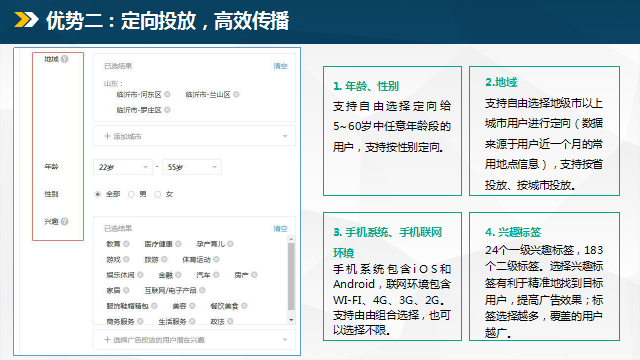
Task: Select the 男 gender radio button
Action: pyautogui.click(x=131, y=194)
